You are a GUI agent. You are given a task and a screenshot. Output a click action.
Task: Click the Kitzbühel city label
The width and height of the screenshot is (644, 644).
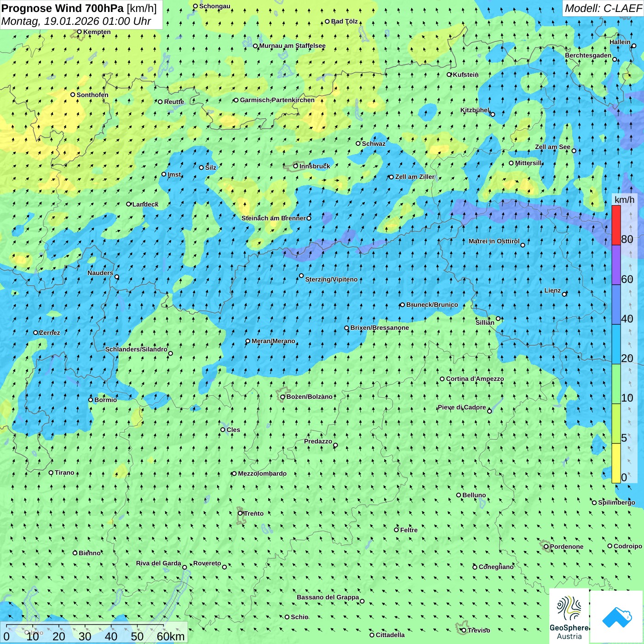coord(475,110)
